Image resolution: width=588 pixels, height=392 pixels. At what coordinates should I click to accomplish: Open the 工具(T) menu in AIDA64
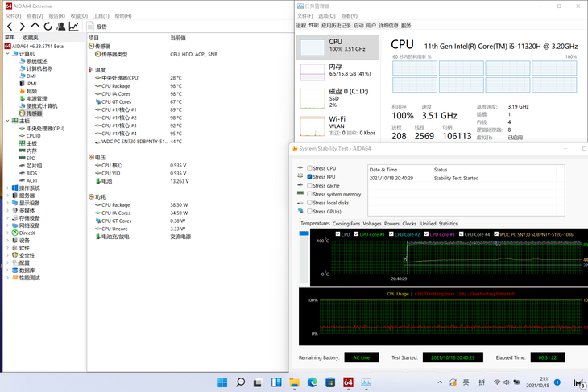point(101,16)
